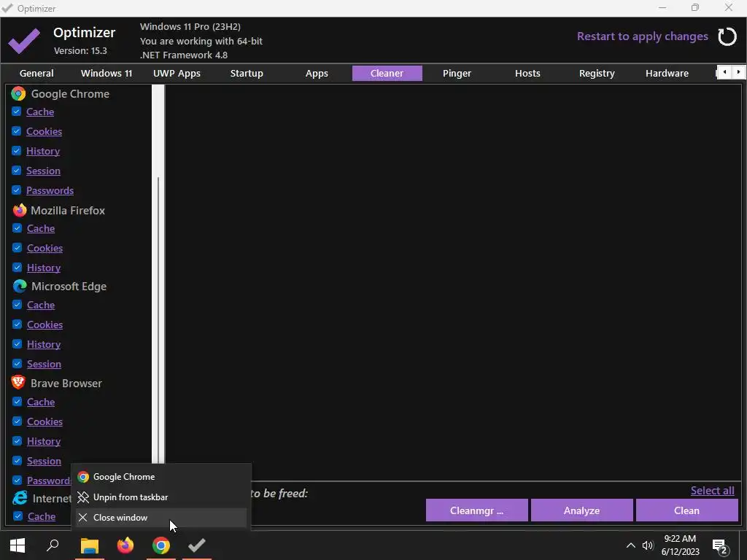Toggle Microsoft Edge Cache checkbox
Screen dimensions: 747x560
click(18, 305)
